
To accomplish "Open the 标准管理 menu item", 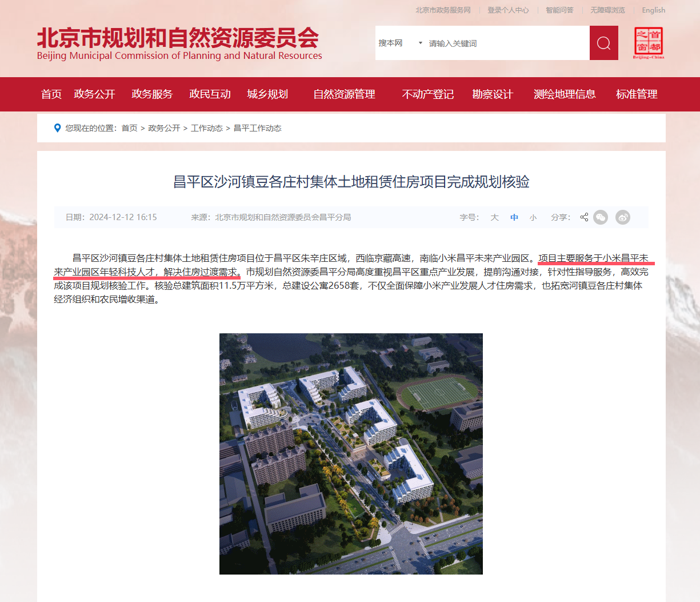I will 637,94.
